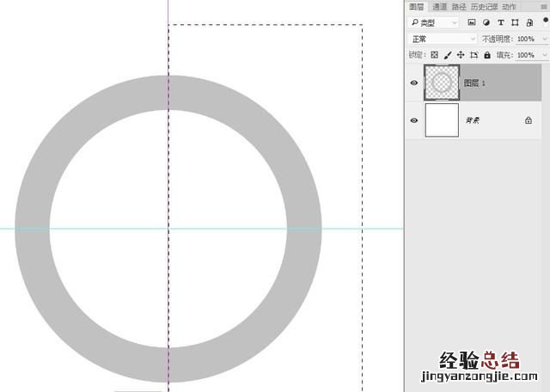Screen dimensions: 550x392
Task: Toggle layer filtering on/off switch
Action: coord(546,21)
